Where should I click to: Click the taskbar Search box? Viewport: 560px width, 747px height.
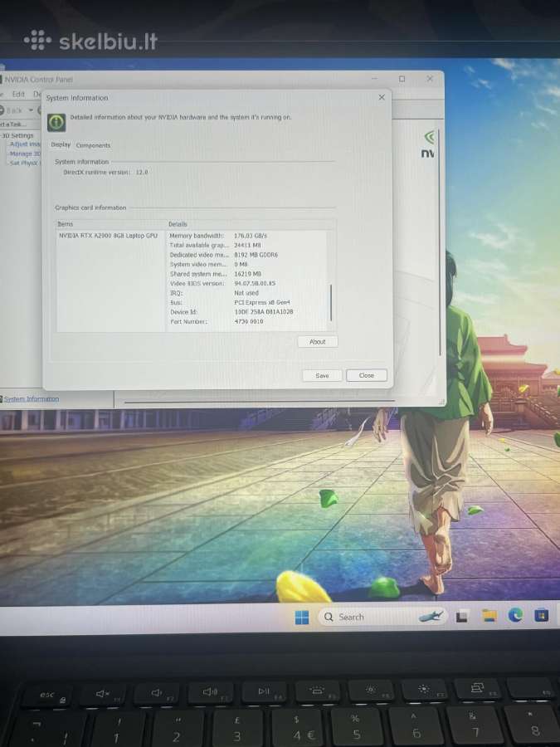coord(382,617)
